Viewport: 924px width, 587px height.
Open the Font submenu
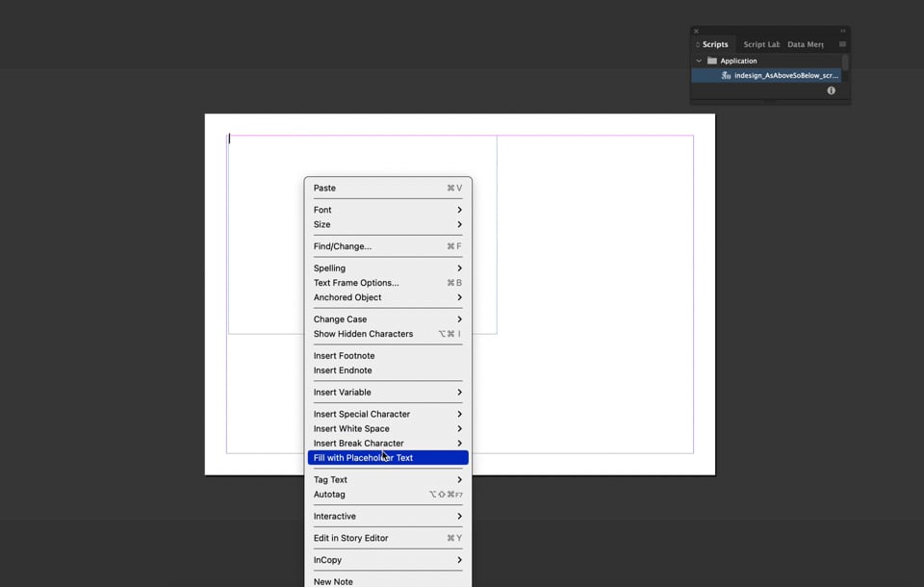tap(388, 210)
